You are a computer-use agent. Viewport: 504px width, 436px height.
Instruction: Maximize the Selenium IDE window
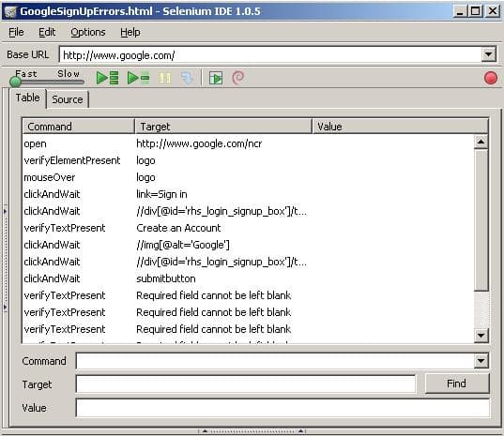pos(476,11)
